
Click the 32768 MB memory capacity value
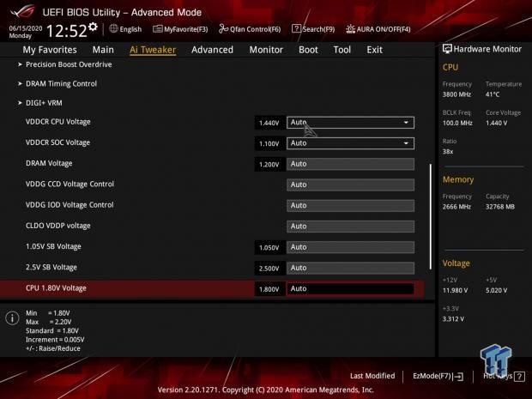[x=500, y=207]
